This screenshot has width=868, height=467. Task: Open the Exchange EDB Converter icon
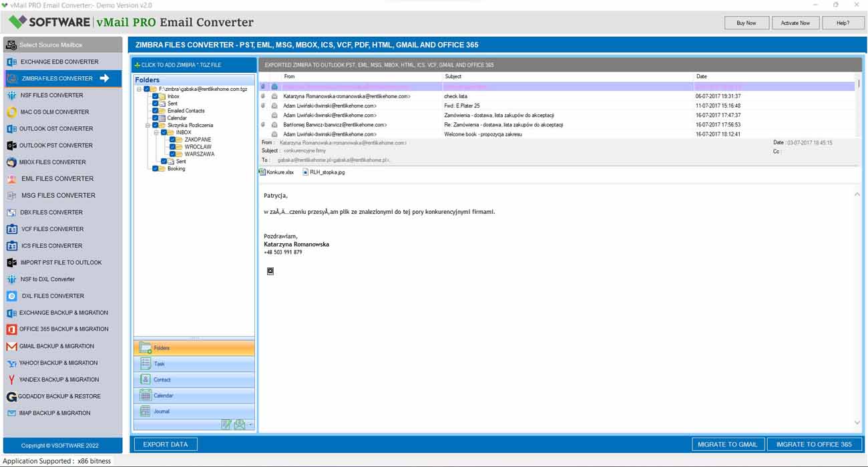(11, 61)
